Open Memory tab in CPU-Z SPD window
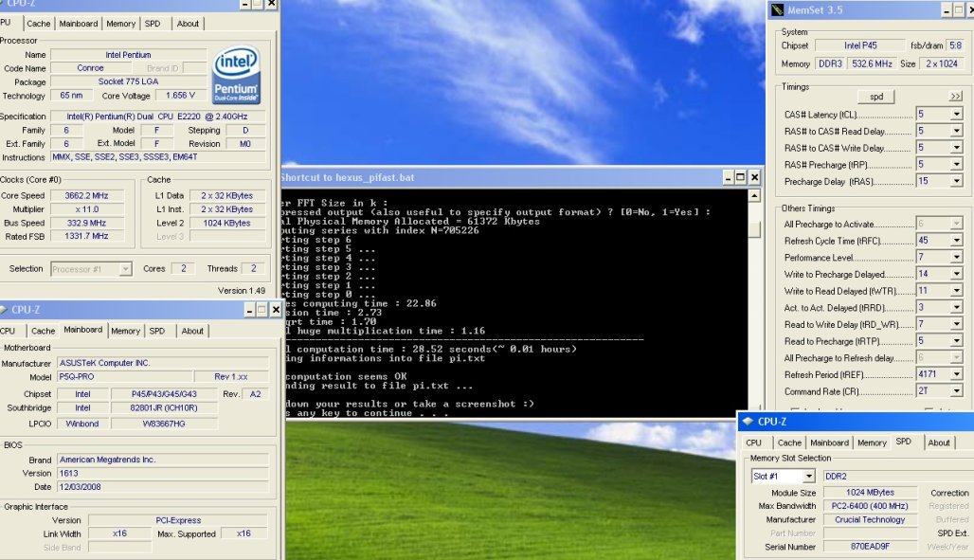This screenshot has width=974, height=560. point(872,443)
